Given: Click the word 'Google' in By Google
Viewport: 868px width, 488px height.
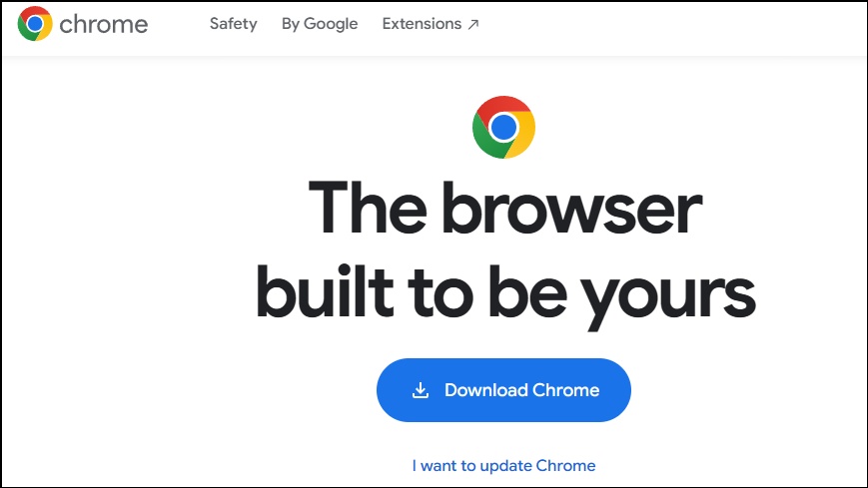Looking at the screenshot, I should 331,24.
